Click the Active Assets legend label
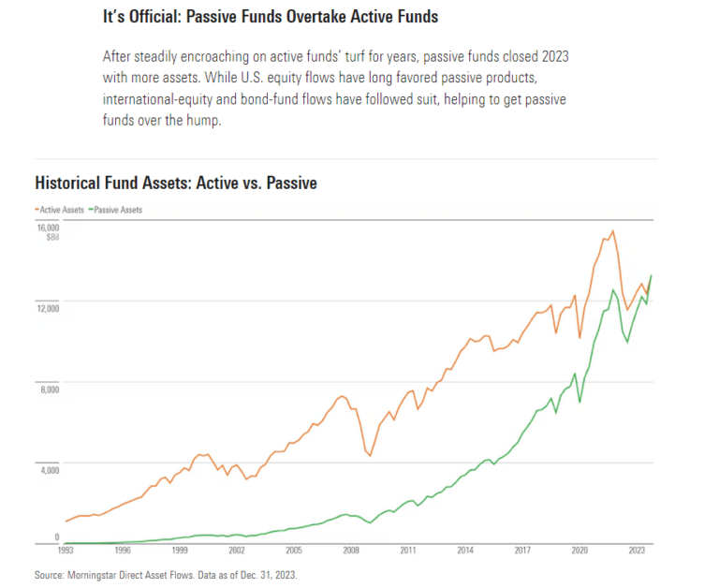719x588 pixels. (63, 210)
